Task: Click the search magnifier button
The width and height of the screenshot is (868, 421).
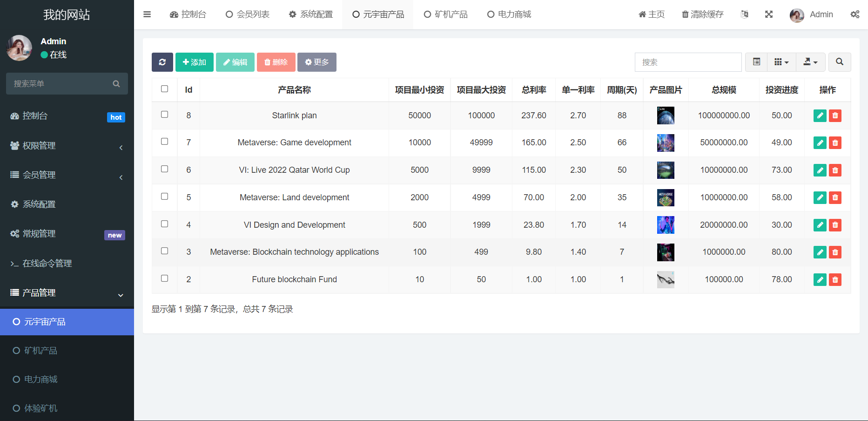Action: (839, 62)
